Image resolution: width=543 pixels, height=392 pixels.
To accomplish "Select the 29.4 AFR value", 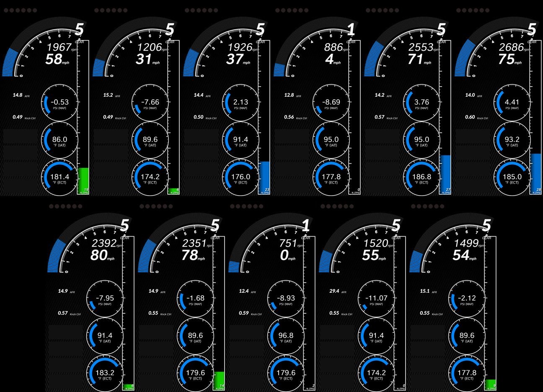I will 335,291.
